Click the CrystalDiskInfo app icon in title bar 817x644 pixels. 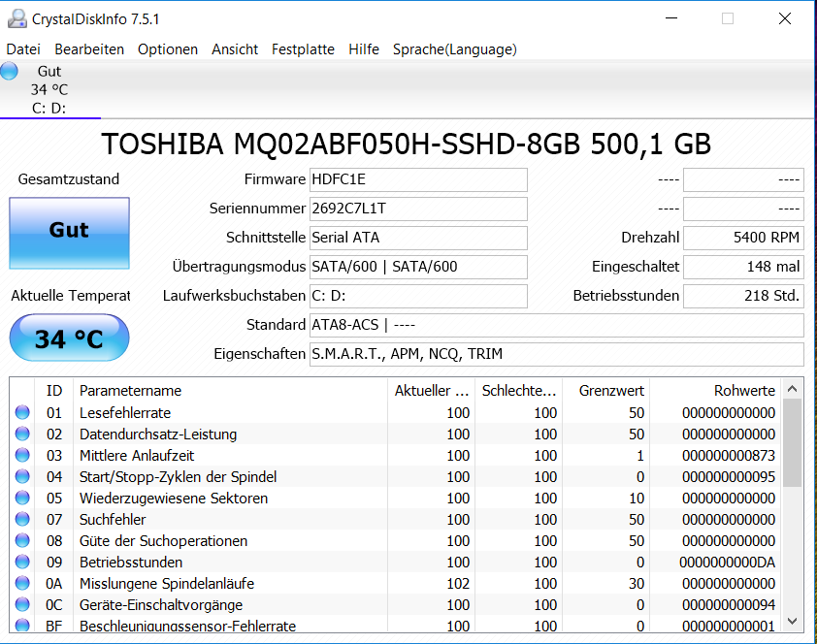click(x=17, y=18)
